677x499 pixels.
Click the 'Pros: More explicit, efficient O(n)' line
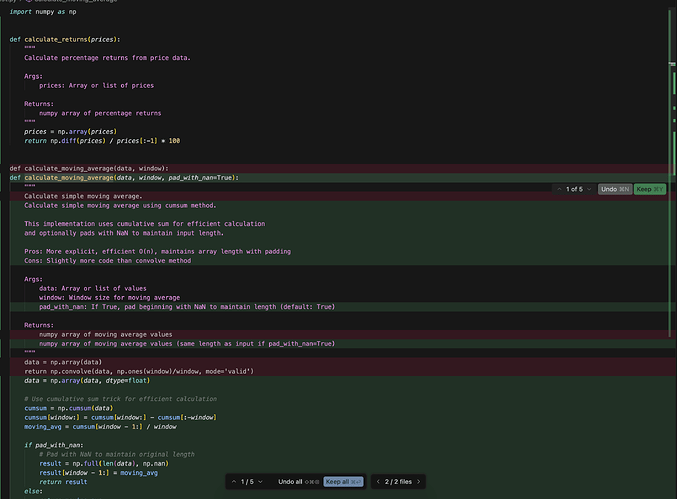[x=158, y=251]
